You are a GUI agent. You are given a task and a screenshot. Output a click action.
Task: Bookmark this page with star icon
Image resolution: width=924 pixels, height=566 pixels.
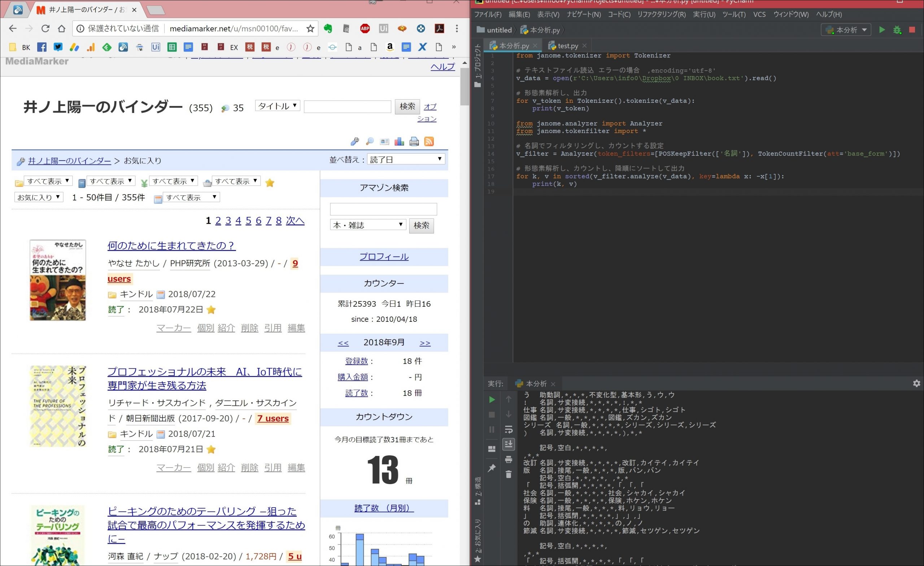310,28
